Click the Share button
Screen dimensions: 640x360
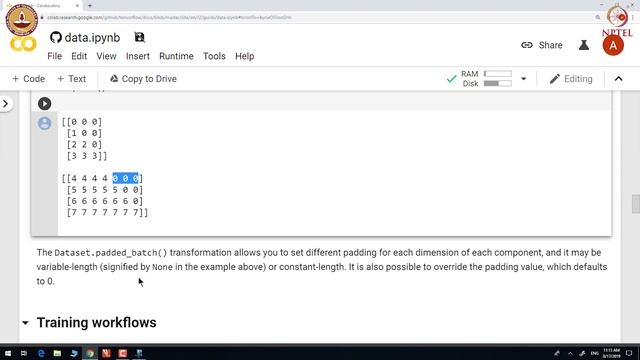tap(542, 45)
